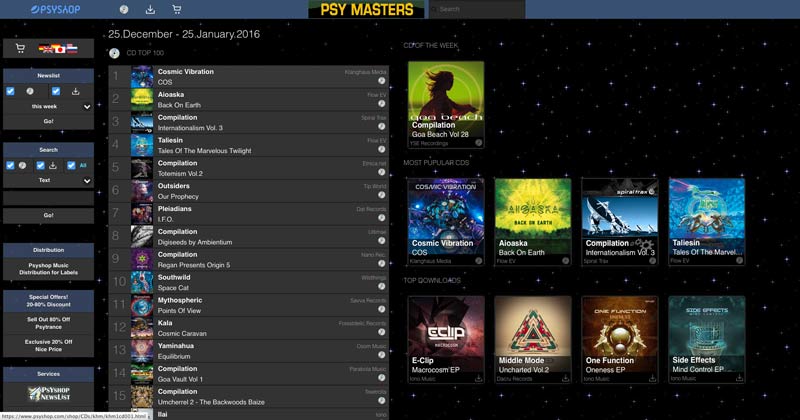Click the Services section header
800x420 pixels.
[48, 374]
